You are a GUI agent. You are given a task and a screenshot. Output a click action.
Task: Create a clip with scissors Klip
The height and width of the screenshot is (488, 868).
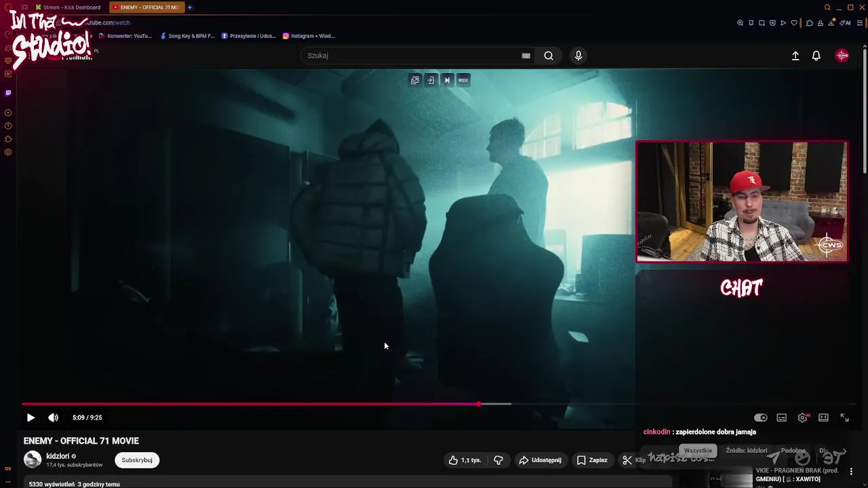[634, 460]
